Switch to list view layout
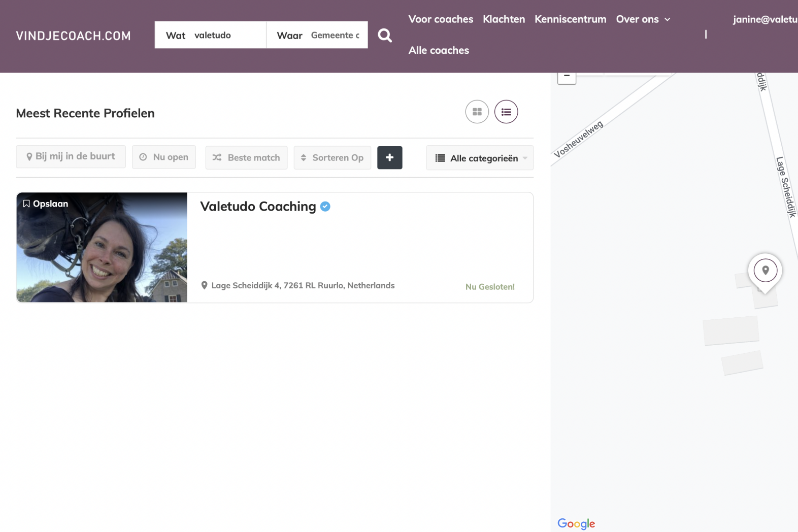798x532 pixels. pos(506,112)
